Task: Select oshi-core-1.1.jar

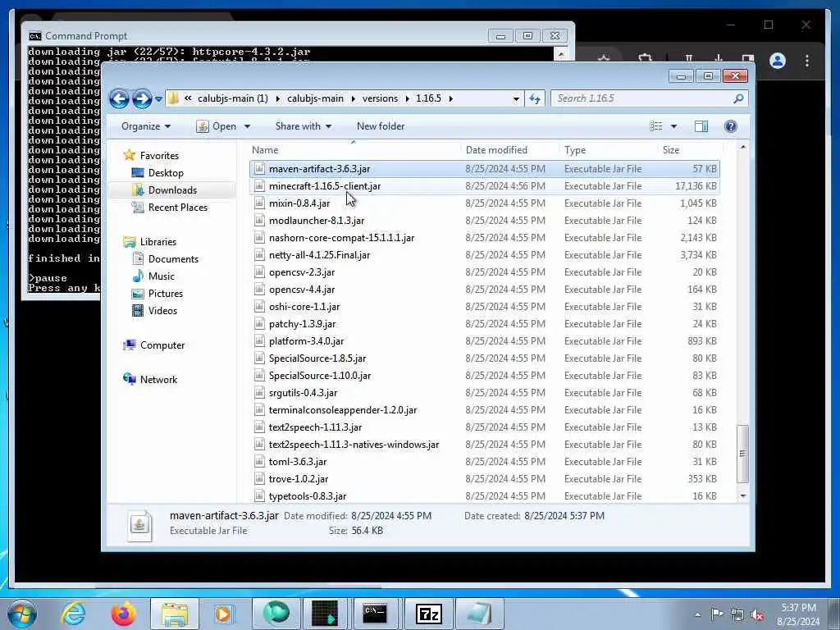Action: [x=484, y=307]
